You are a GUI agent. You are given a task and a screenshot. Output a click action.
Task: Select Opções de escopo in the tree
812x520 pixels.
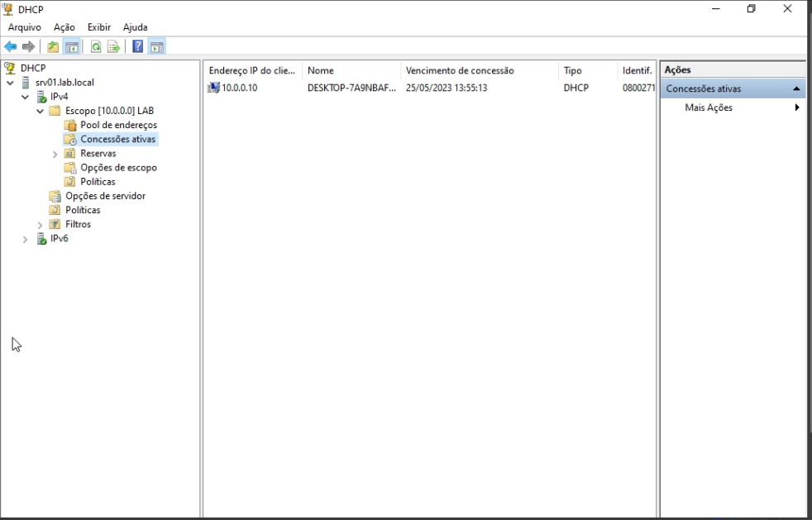point(118,167)
